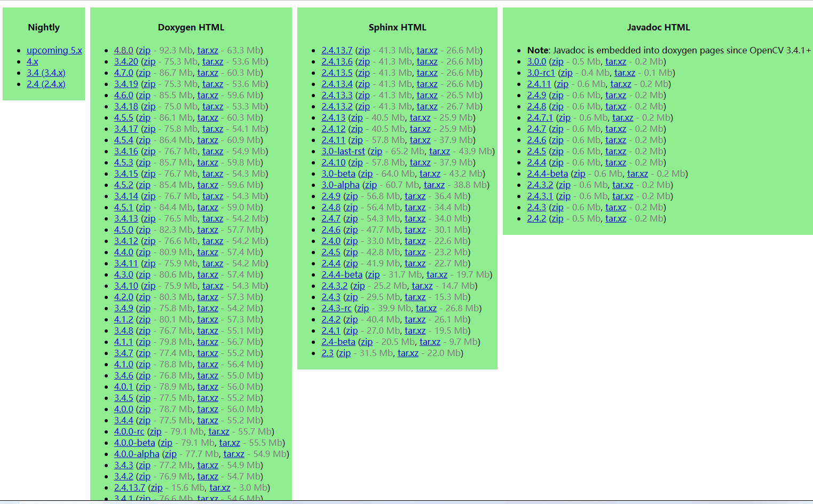The width and height of the screenshot is (813, 504).
Task: Download the tar.xz for Sphinx 2.4.9
Action: click(415, 196)
